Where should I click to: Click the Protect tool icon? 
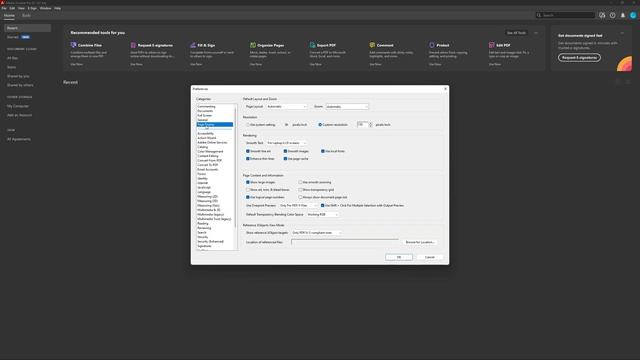tap(432, 45)
